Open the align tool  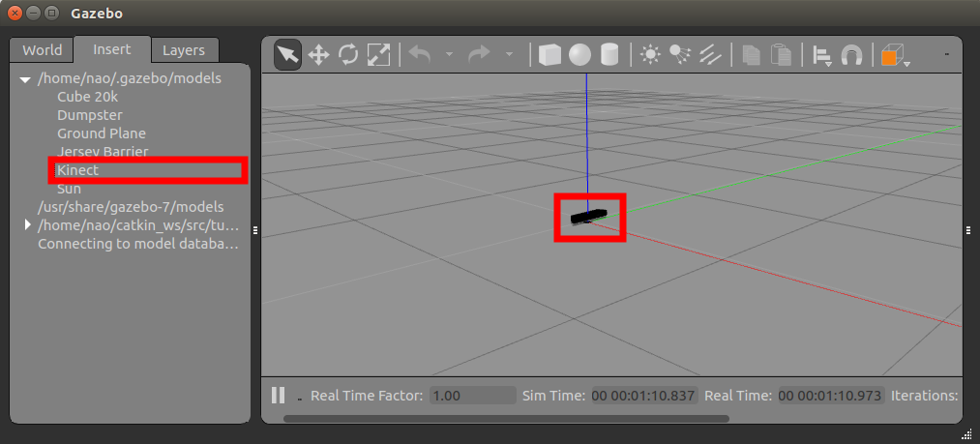[822, 56]
